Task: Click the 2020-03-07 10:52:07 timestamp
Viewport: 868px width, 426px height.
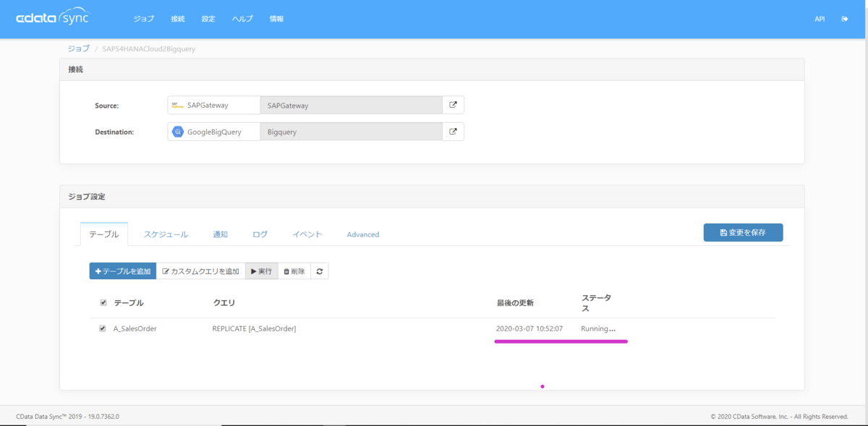Action: (x=529, y=328)
